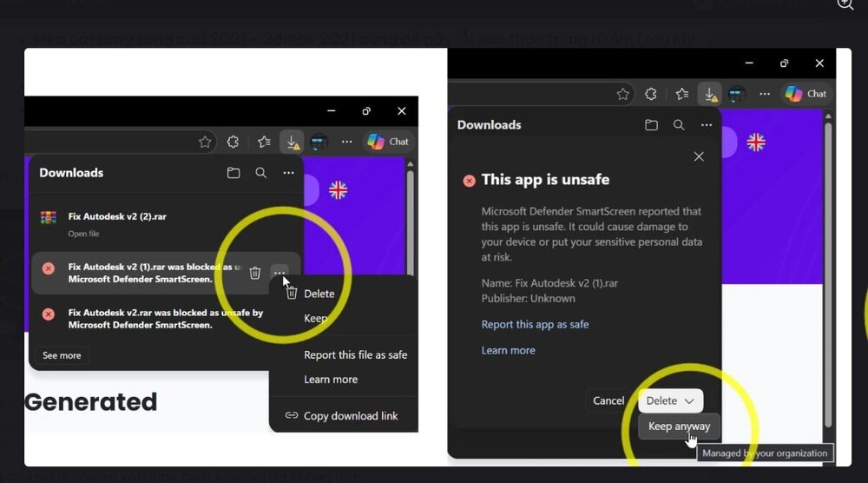Image resolution: width=868 pixels, height=483 pixels.
Task: Close the This app is unsafe dialog
Action: point(699,156)
